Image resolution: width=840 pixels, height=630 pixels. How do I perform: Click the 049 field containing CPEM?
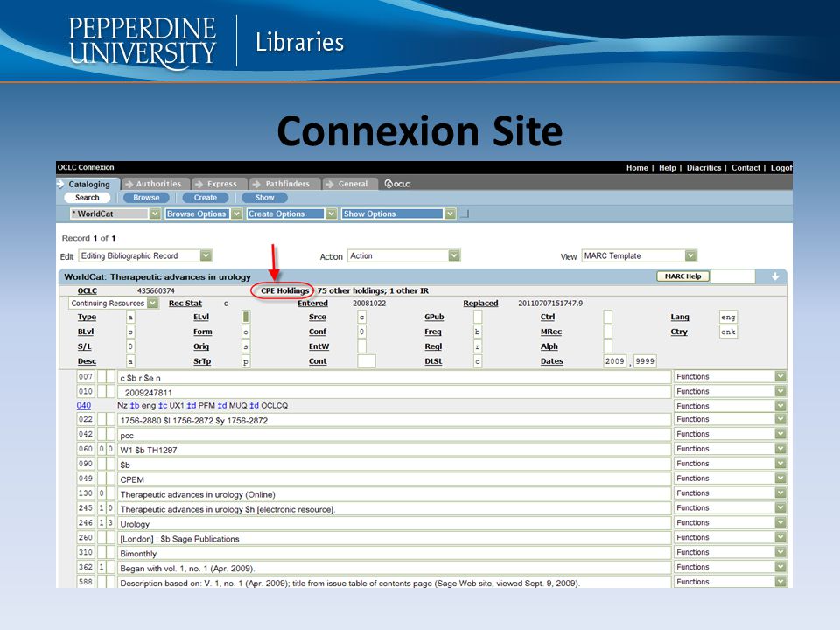coord(394,479)
